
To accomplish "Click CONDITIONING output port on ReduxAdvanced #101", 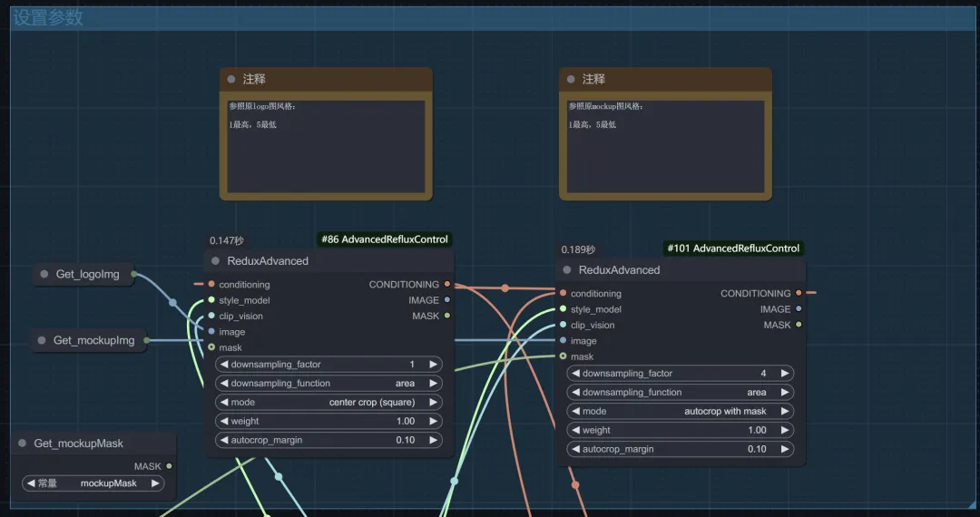I will click(x=799, y=293).
